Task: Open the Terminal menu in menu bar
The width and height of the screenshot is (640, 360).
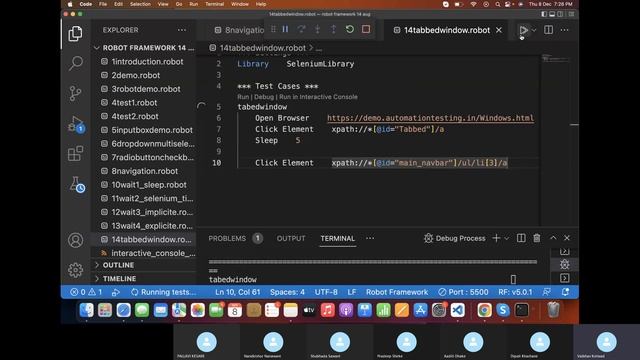Action: [215, 4]
